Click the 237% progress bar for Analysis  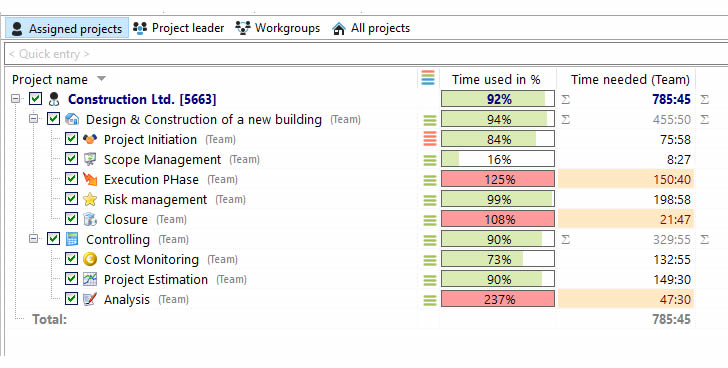click(498, 299)
